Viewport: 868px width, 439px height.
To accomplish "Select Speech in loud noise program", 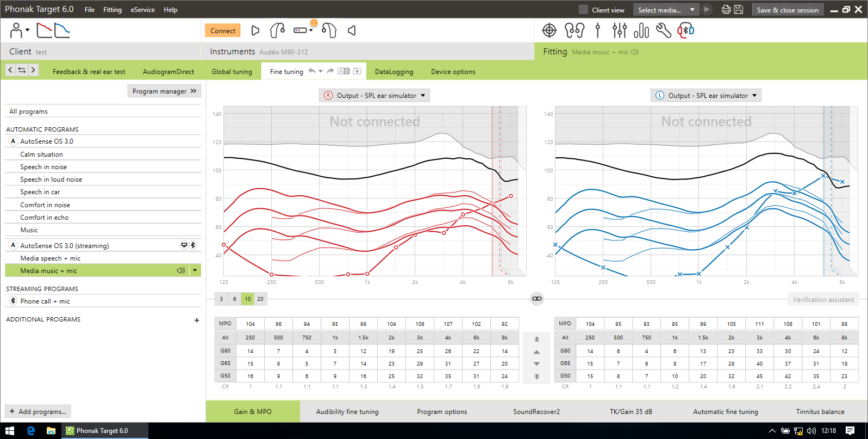I will tap(51, 180).
